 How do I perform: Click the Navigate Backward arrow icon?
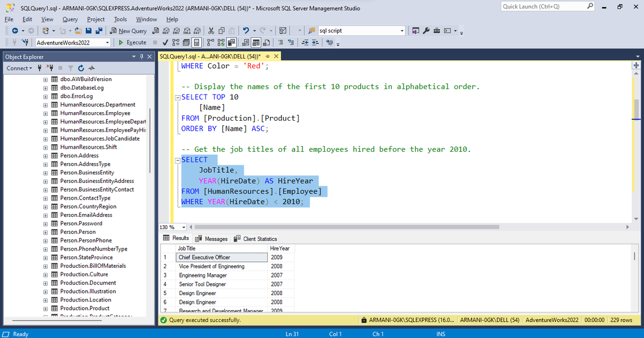[15, 31]
